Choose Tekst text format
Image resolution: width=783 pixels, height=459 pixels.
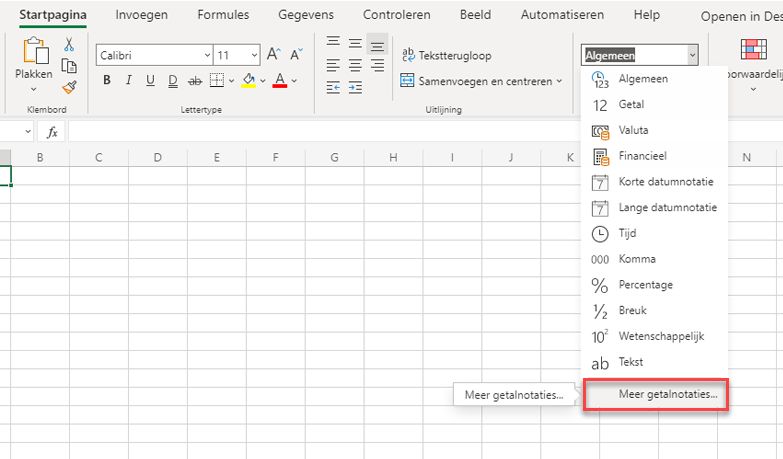tap(654, 362)
